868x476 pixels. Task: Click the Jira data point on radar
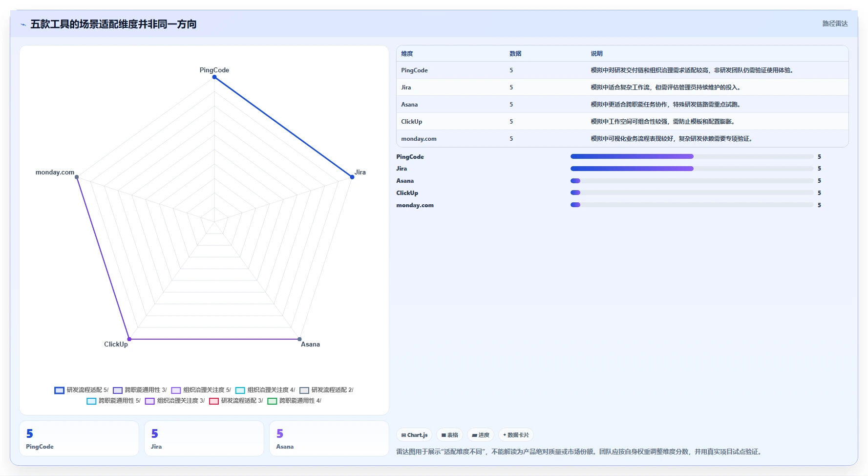tap(352, 177)
